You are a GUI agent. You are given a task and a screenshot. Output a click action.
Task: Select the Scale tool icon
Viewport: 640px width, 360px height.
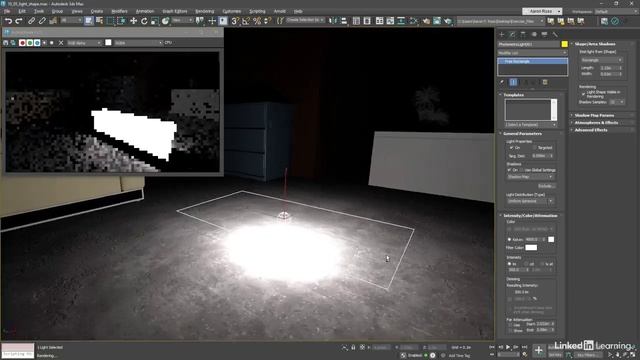[x=155, y=21]
